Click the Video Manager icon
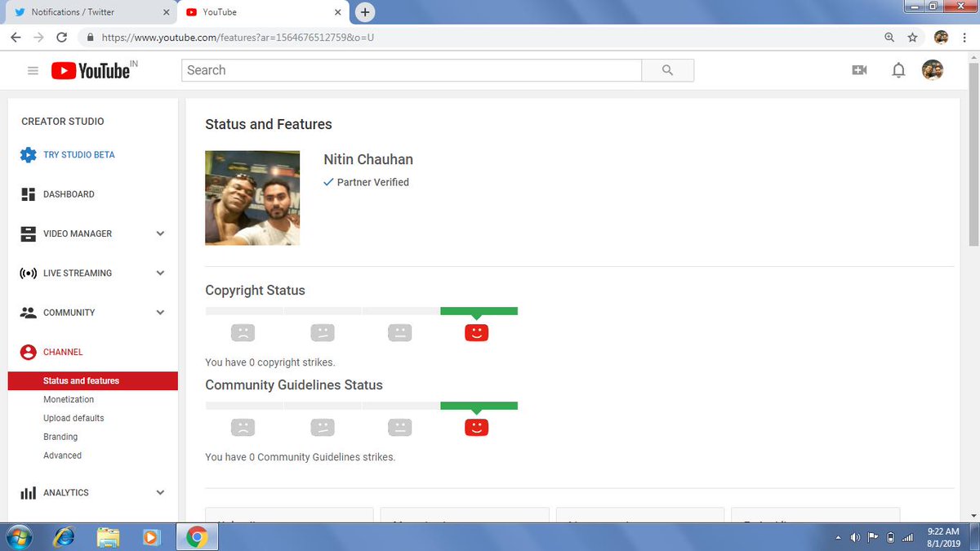This screenshot has width=980, height=551. click(29, 233)
